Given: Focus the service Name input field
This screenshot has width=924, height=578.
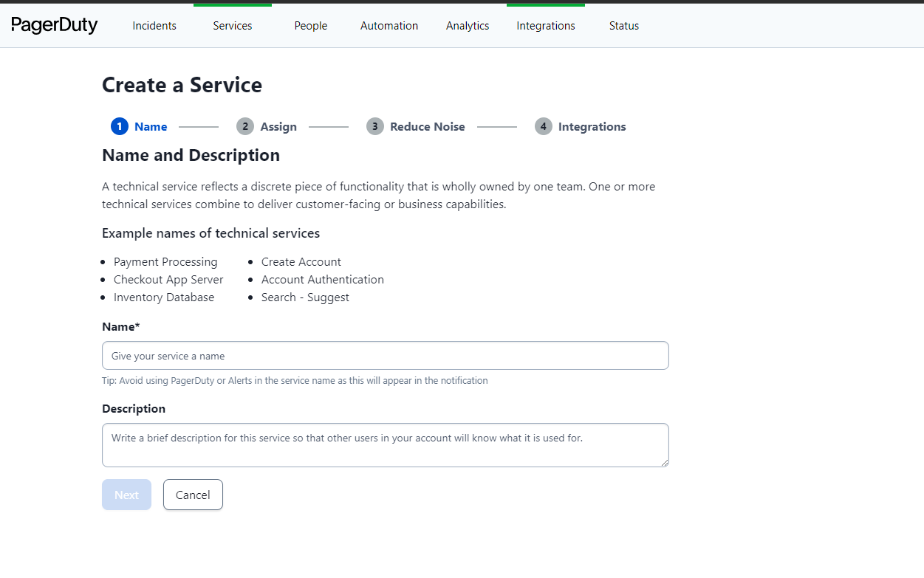Looking at the screenshot, I should click(x=385, y=356).
